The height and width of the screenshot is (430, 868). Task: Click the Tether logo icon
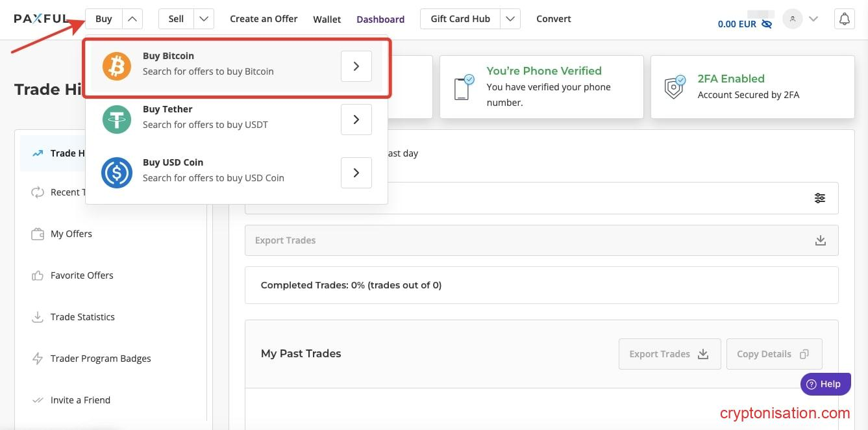coord(117,120)
